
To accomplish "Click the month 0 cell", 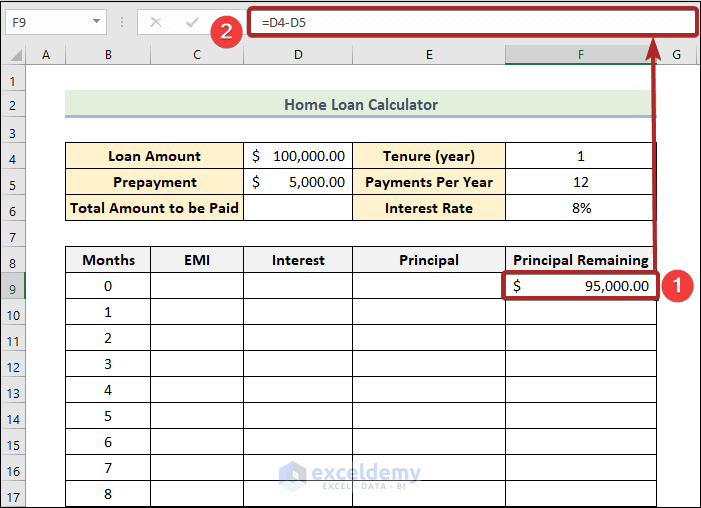I will pyautogui.click(x=108, y=286).
